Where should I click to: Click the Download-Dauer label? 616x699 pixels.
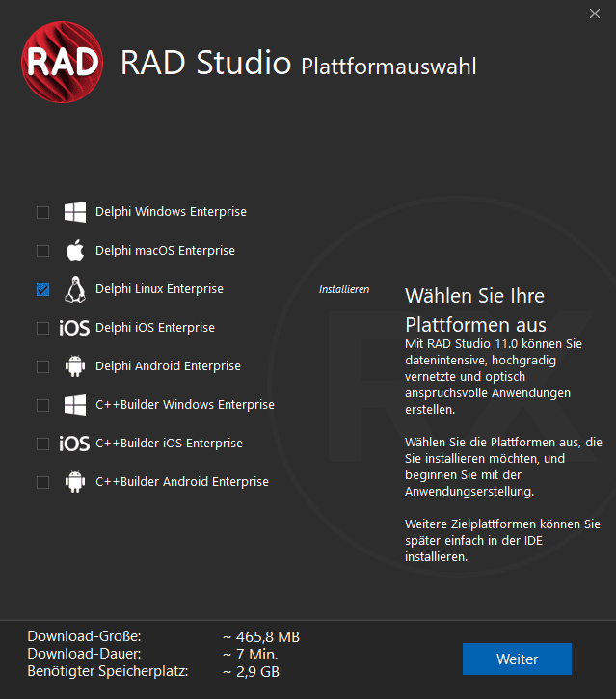84,654
